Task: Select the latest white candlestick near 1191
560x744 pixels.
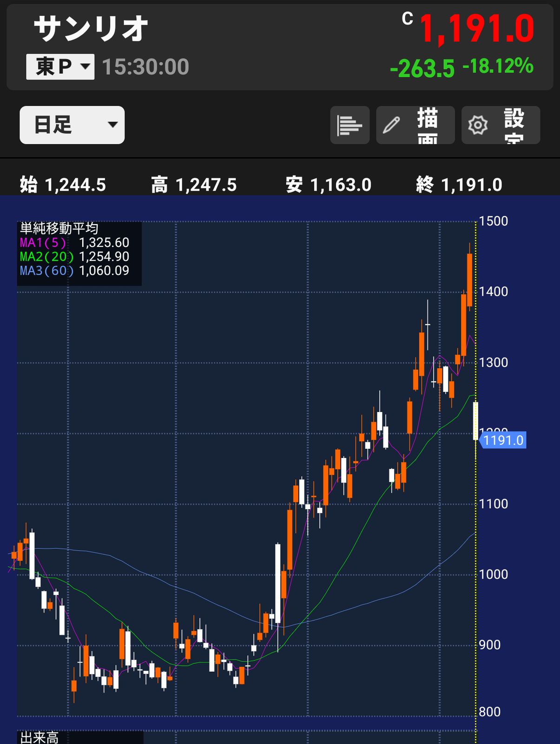Action: [x=475, y=421]
